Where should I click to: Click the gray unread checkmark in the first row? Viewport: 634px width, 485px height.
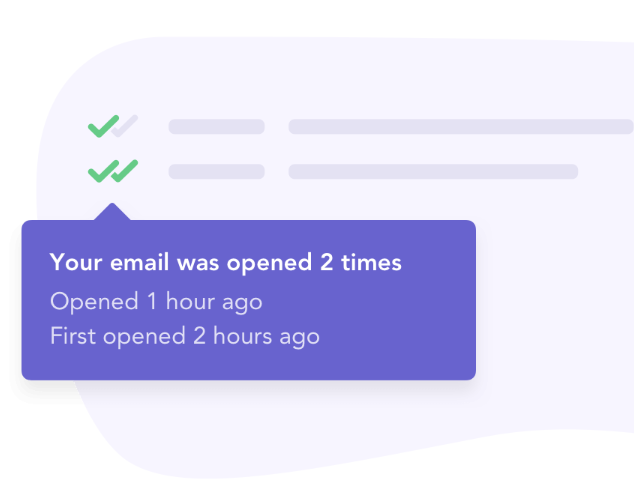coord(127,125)
